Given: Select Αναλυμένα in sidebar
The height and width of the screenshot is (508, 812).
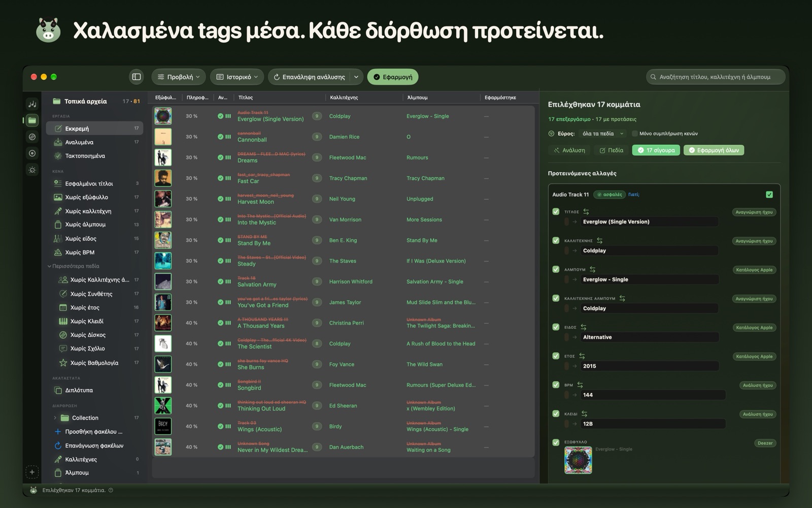Looking at the screenshot, I should (x=95, y=142).
